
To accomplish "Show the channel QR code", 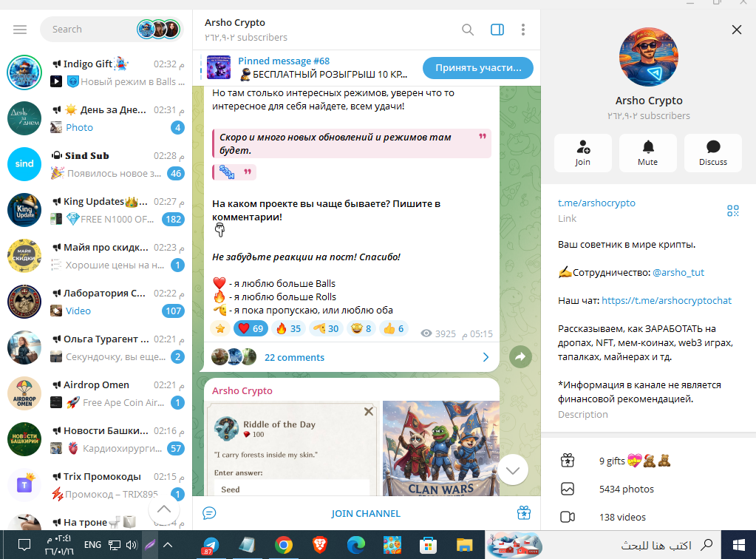I will pos(732,211).
